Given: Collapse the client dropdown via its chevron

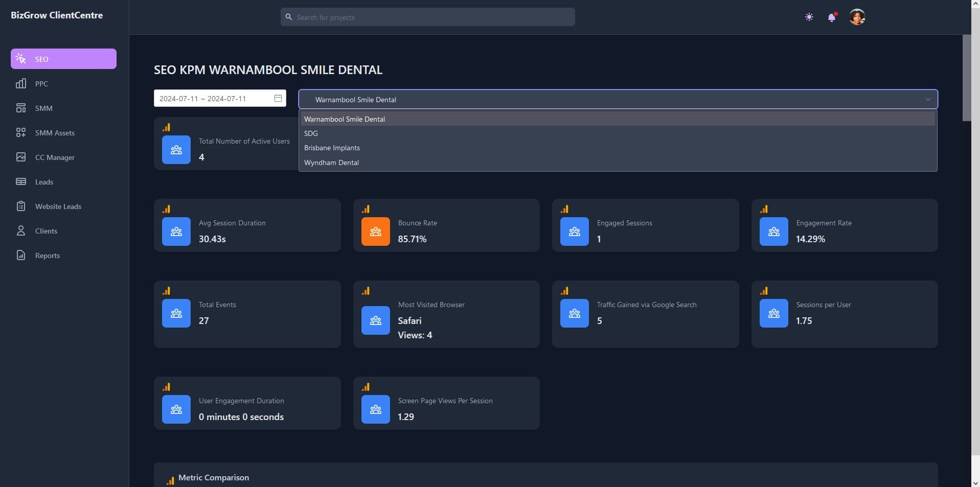Looking at the screenshot, I should tap(928, 99).
